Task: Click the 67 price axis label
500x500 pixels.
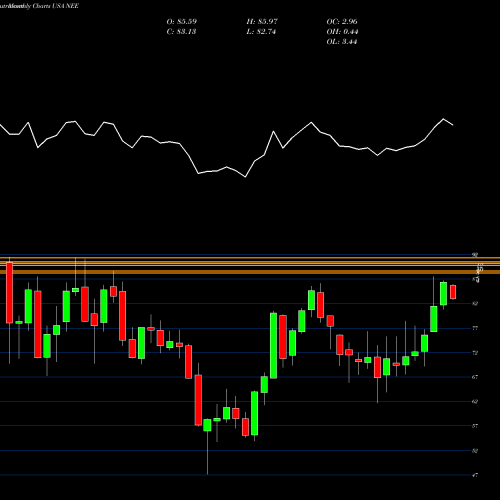Action: point(475,377)
